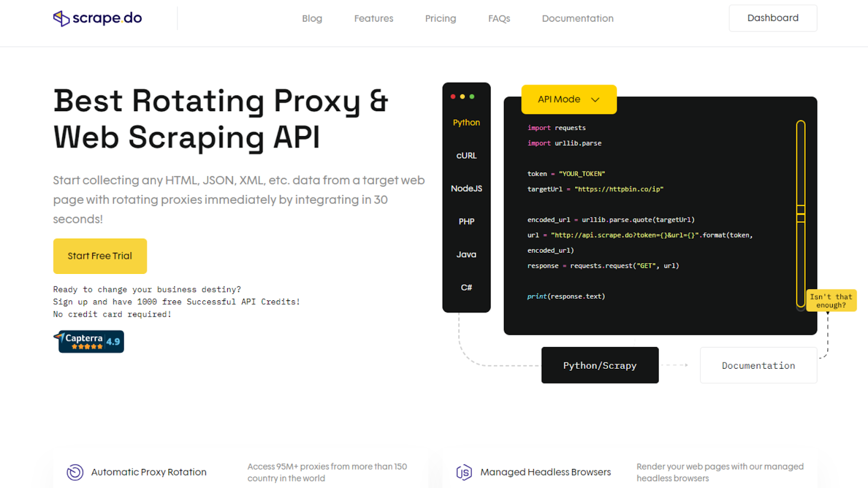This screenshot has width=868, height=488.
Task: Open the Features menu item
Action: coord(373,18)
